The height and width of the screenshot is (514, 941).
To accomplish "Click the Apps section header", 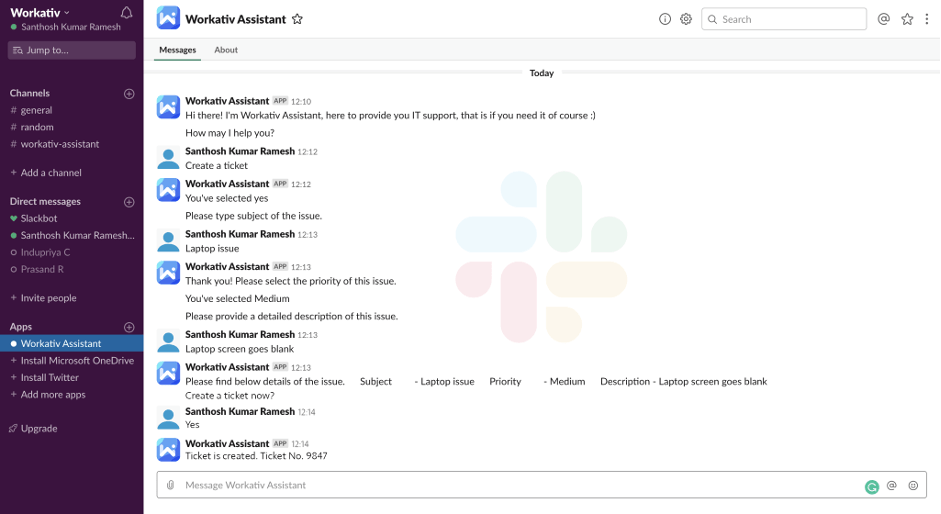I will point(20,327).
